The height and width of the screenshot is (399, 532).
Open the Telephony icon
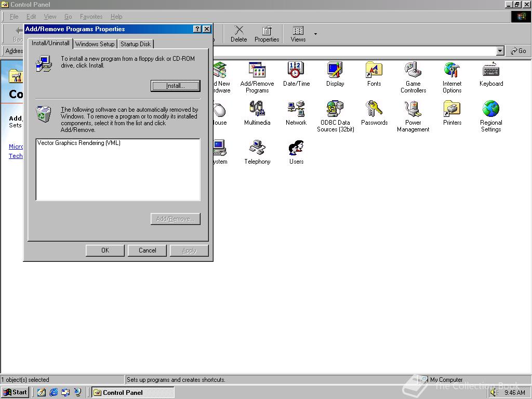(x=257, y=152)
